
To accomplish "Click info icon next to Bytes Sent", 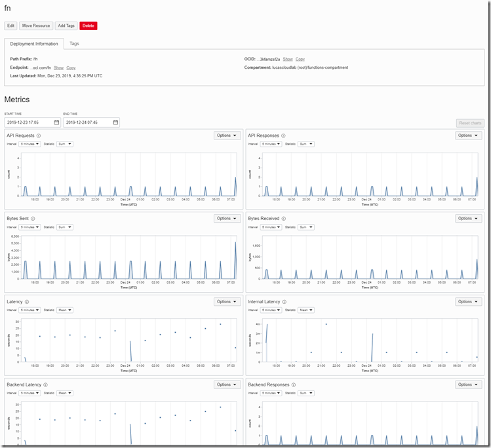I will pos(33,219).
